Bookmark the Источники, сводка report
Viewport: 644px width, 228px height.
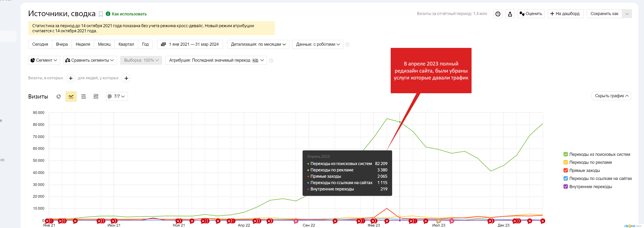point(101,14)
